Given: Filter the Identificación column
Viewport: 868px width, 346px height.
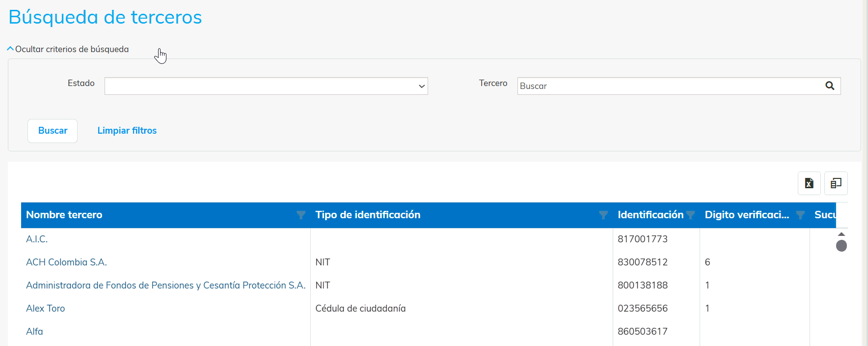Looking at the screenshot, I should click(x=691, y=215).
